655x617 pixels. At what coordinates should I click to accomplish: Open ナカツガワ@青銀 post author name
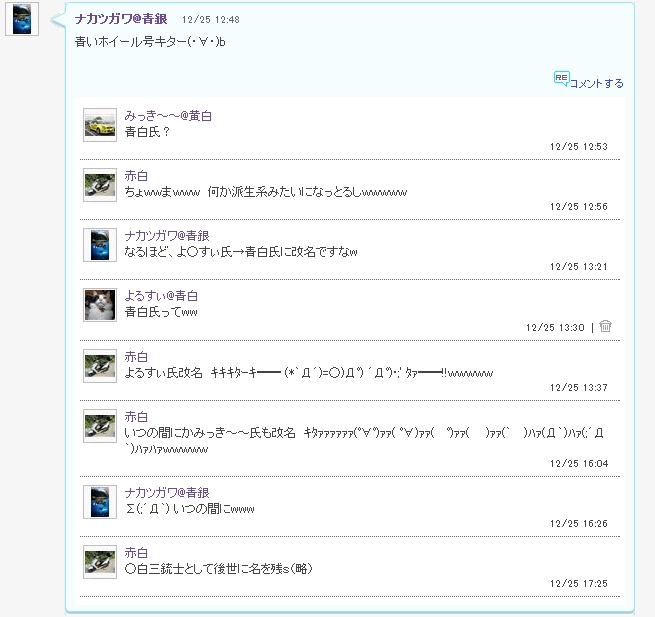click(x=121, y=19)
